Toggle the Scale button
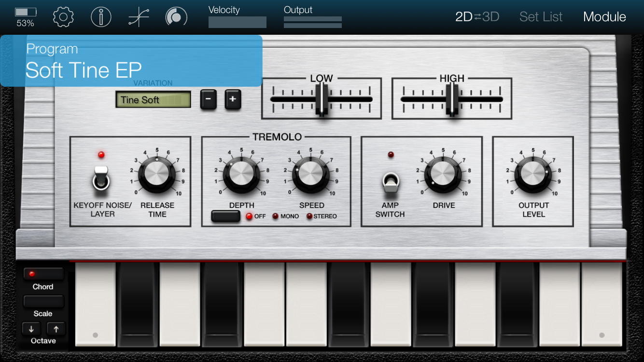 point(43,301)
